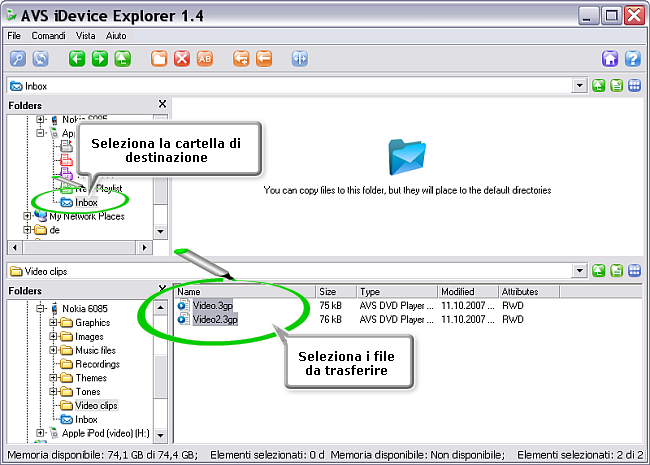650x465 pixels.
Task: Click the green list icon beside Video clips path
Action: coord(616,271)
